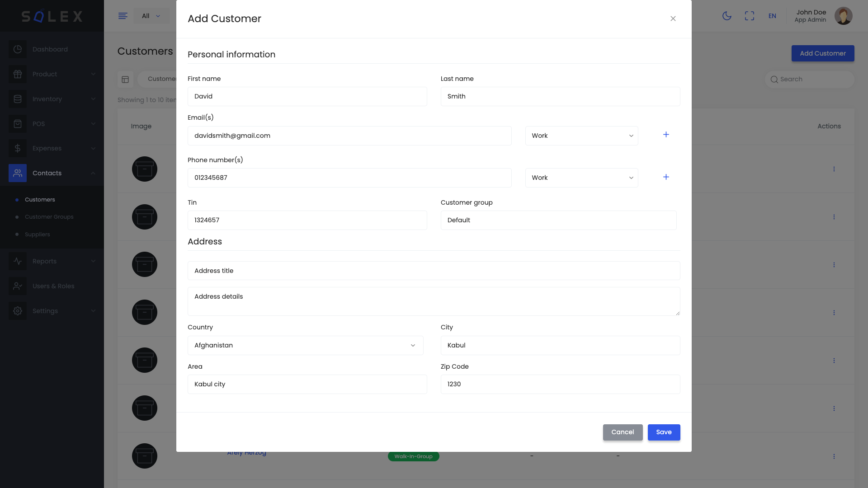Open the Reports icon in the sidebar
Image resolution: width=868 pixels, height=488 pixels.
coord(17,261)
